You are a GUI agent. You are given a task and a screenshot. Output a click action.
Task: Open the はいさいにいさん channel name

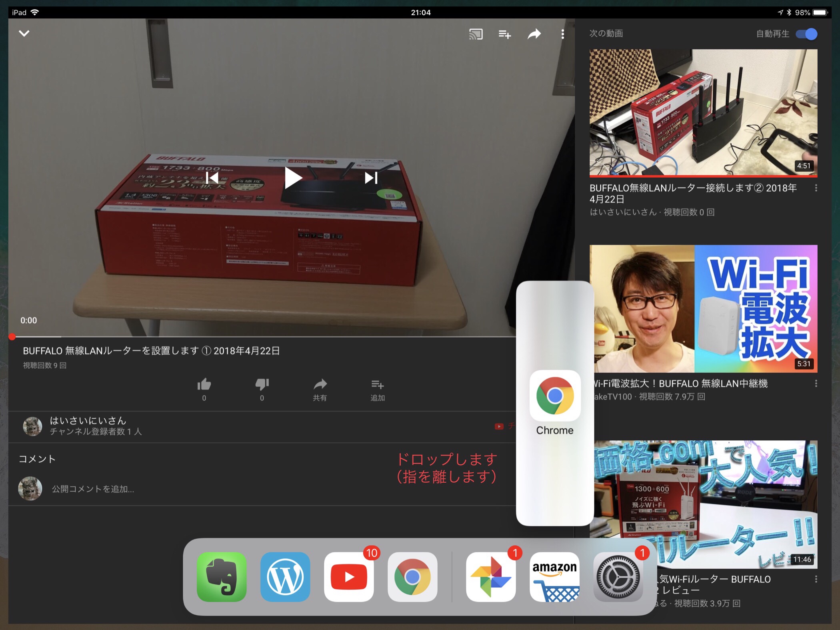pyautogui.click(x=88, y=420)
